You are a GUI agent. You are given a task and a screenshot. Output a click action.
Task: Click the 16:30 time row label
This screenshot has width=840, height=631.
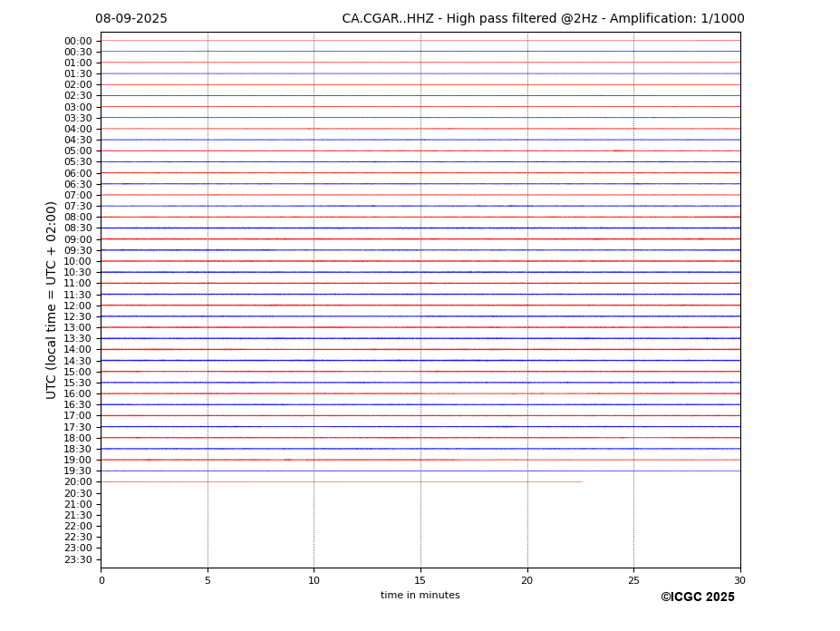coord(78,404)
